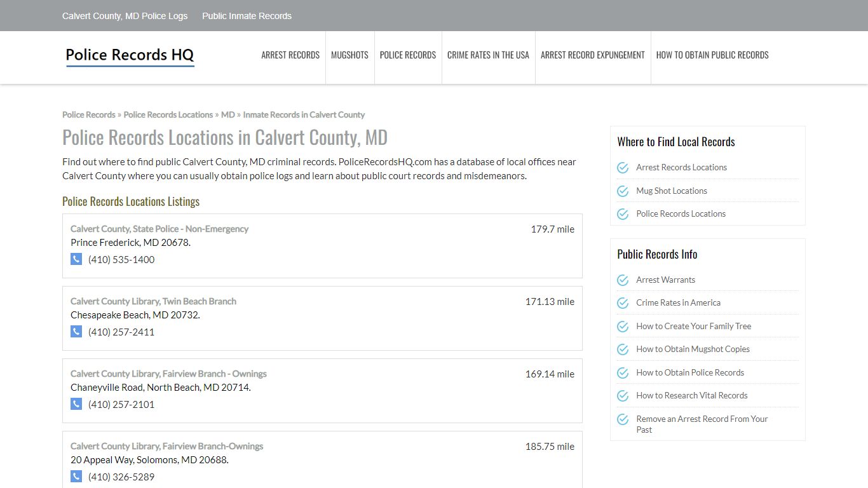Click checkmark icon beside sidebar Police Records Locations
Viewport: 868px width, 488px height.
tap(623, 214)
